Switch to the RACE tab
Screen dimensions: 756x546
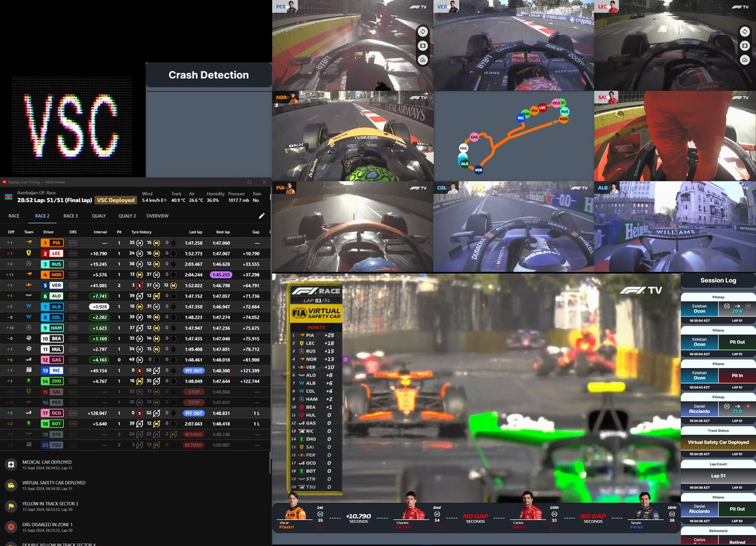[14, 216]
